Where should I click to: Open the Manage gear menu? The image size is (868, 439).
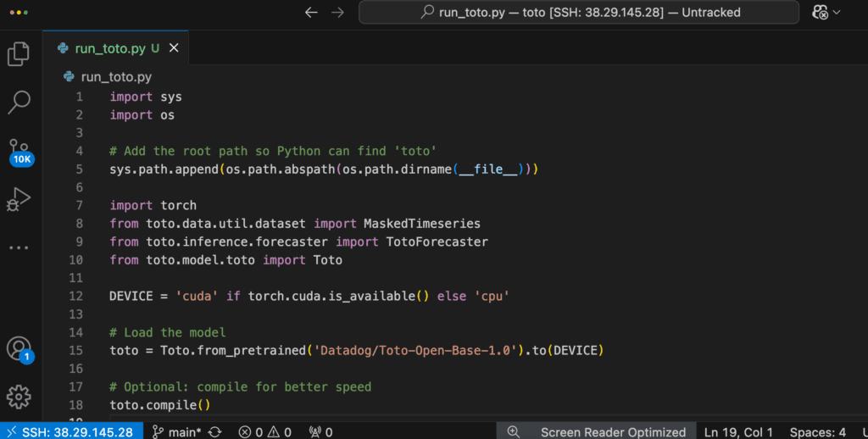(19, 396)
